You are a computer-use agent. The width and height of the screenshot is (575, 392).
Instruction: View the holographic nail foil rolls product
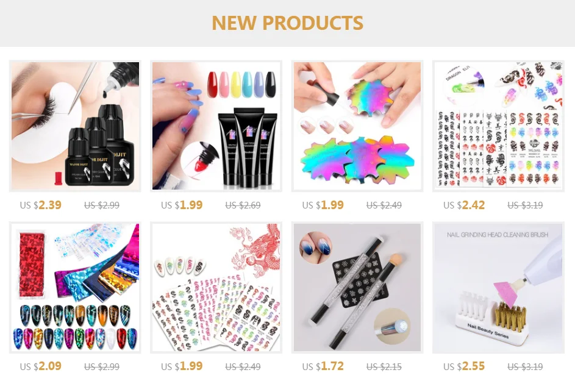(x=75, y=287)
